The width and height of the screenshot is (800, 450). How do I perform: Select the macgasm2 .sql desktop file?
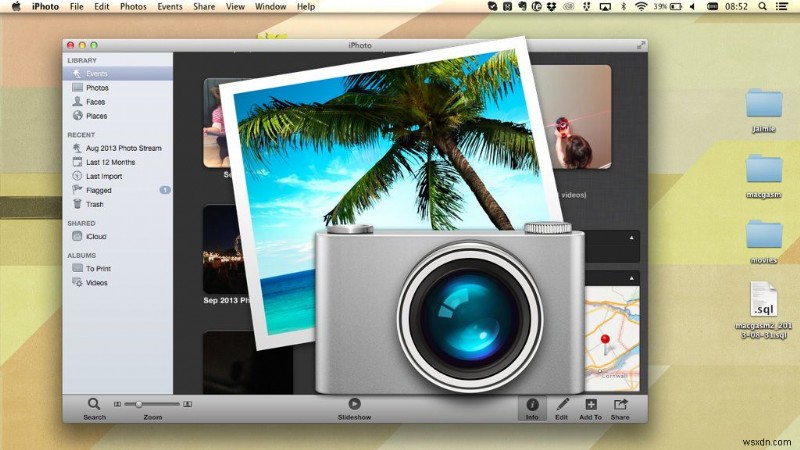pyautogui.click(x=764, y=310)
